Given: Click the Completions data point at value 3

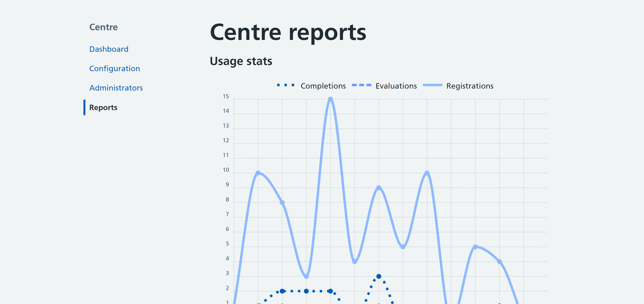Looking at the screenshot, I should [x=378, y=276].
